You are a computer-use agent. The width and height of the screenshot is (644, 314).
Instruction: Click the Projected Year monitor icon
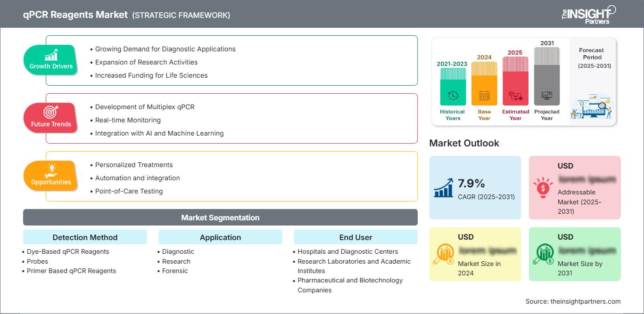coord(547,95)
